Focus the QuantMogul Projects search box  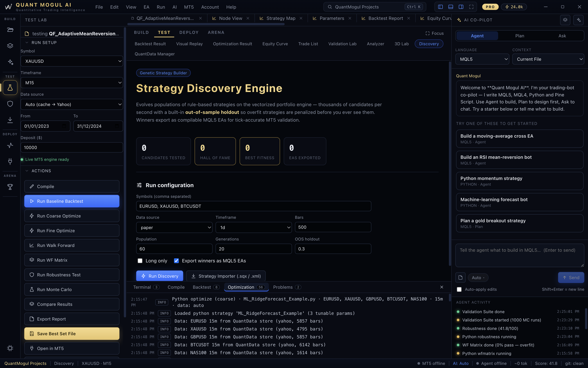(375, 7)
